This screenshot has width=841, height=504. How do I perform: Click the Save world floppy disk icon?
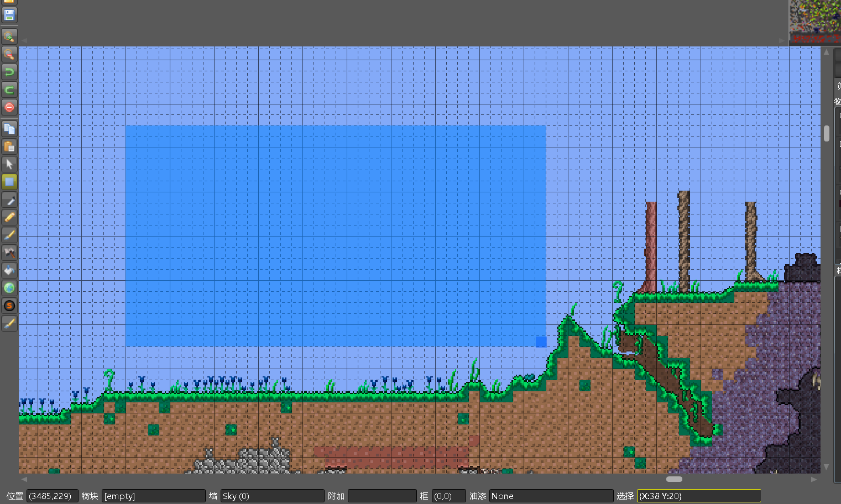pos(9,15)
